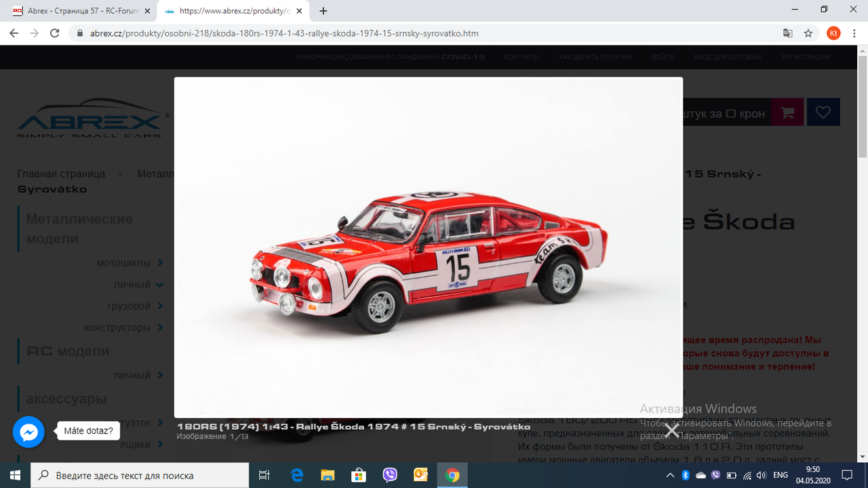The width and height of the screenshot is (868, 488).
Task: Expand the мотоциклы category chevron
Action: (160, 262)
